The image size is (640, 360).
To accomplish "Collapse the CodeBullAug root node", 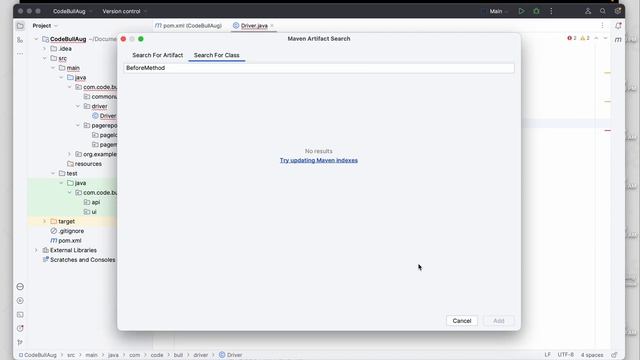I will [36, 39].
